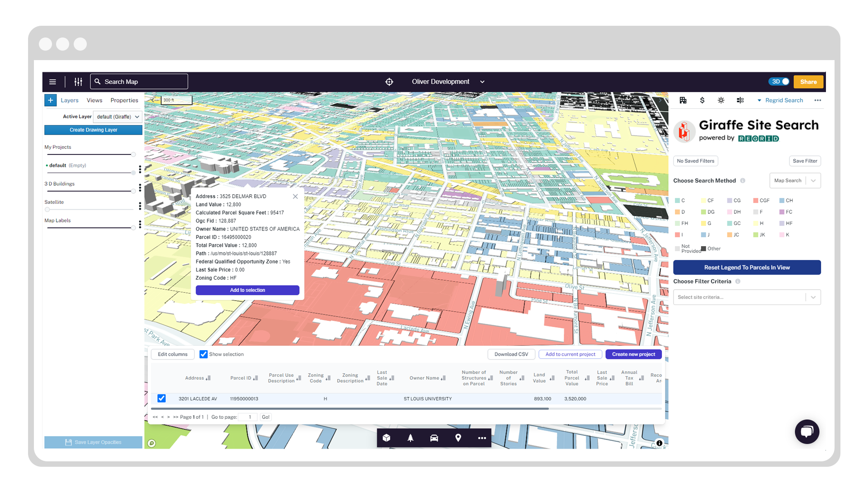
Task: Toggle the 3D view switch
Action: pos(780,82)
